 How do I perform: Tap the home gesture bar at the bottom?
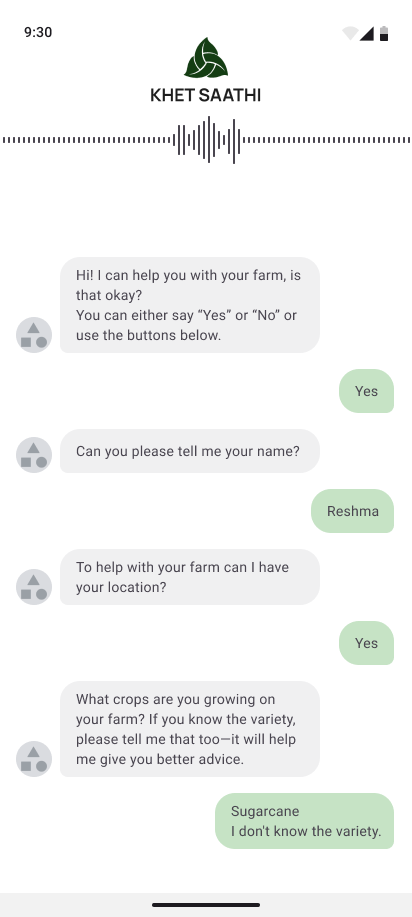coord(206,905)
